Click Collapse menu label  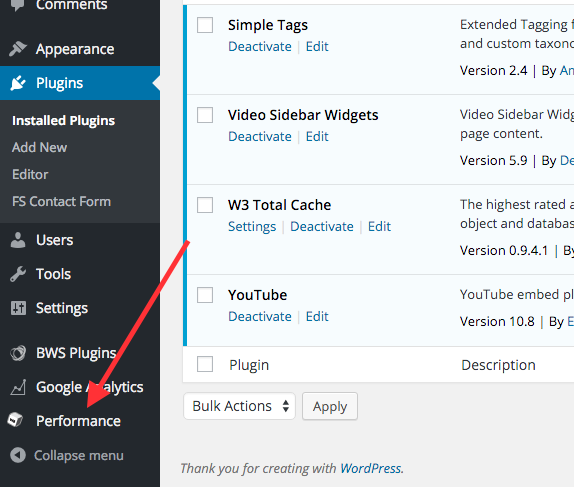coord(79,456)
